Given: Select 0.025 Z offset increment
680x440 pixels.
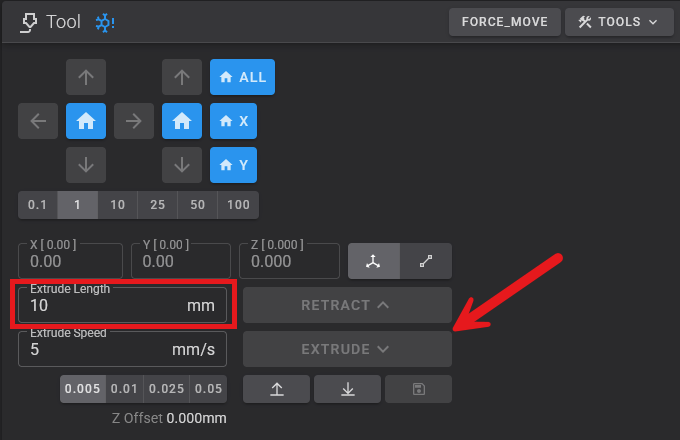Looking at the screenshot, I should (x=164, y=389).
